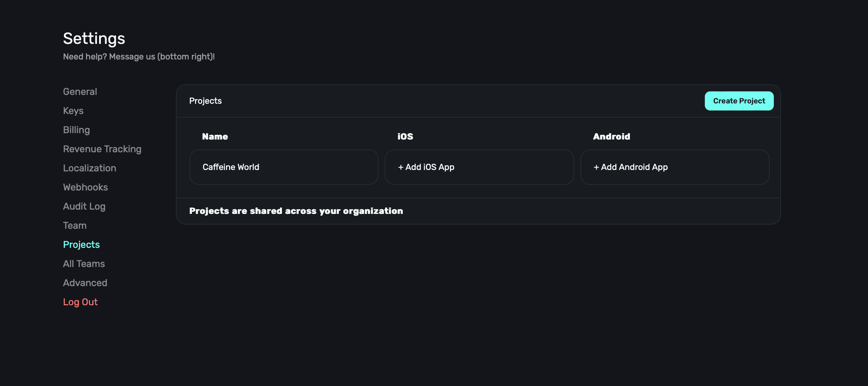Go to Keys settings

(73, 111)
